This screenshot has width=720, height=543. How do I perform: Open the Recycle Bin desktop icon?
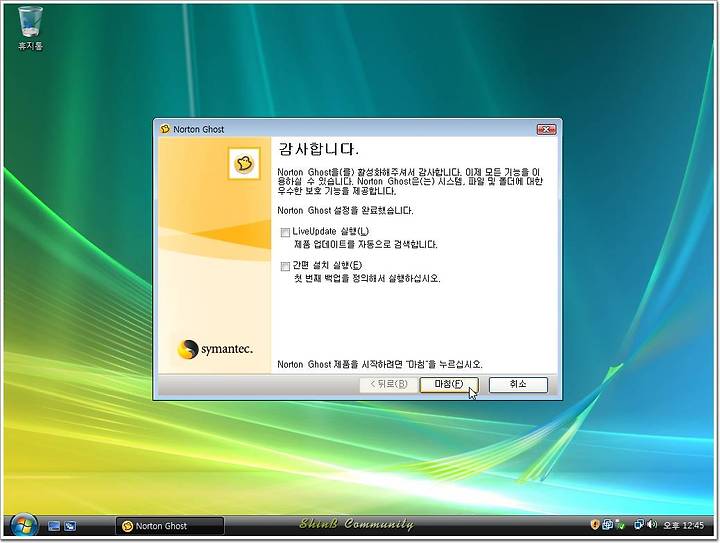31,28
